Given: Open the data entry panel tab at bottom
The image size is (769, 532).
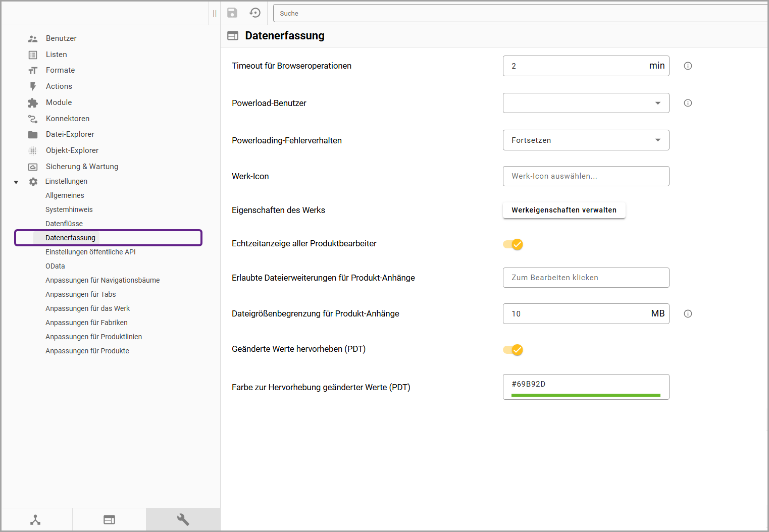Looking at the screenshot, I should (109, 519).
